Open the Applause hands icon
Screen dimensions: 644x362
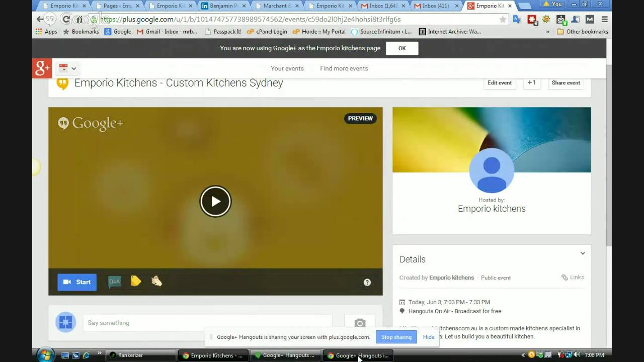(x=157, y=281)
